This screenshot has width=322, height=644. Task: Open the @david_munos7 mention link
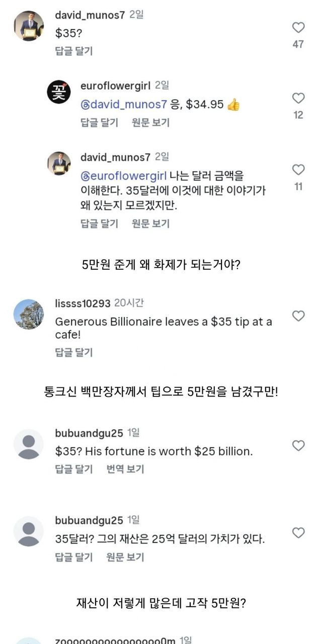coord(124,105)
